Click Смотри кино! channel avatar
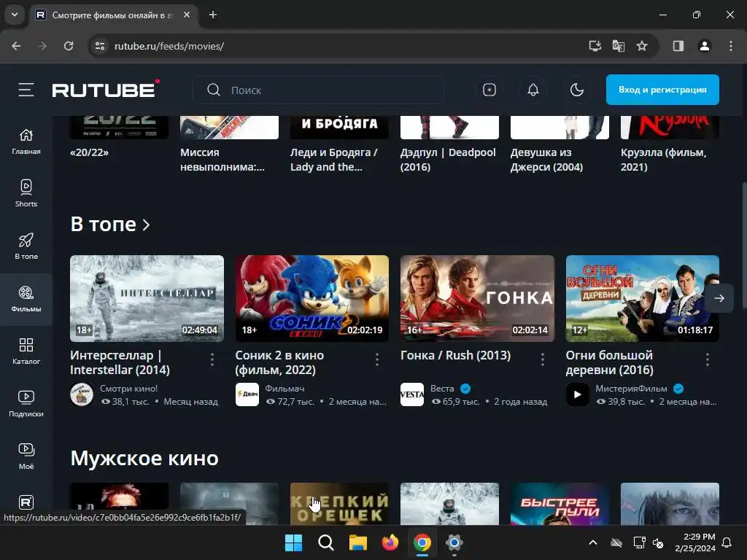The image size is (747, 560). [x=82, y=394]
